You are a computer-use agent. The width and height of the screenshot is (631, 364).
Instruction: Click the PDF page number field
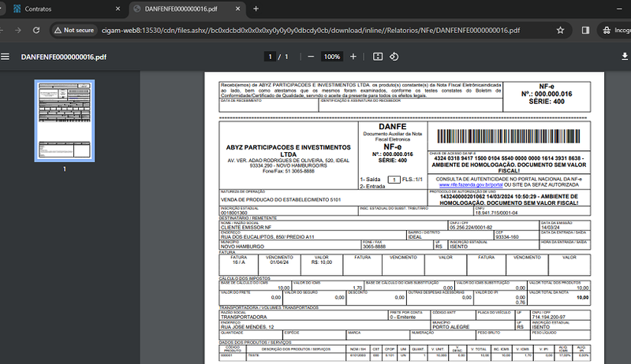270,57
